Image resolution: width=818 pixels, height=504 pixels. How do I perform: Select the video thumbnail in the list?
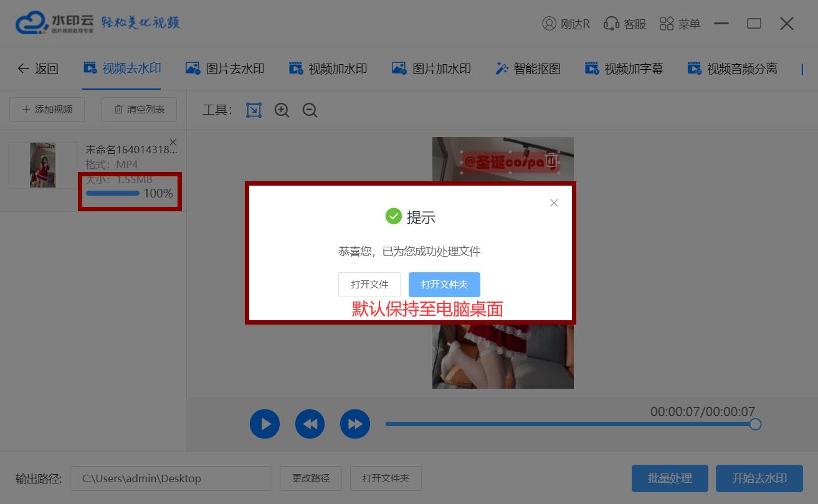pyautogui.click(x=42, y=165)
